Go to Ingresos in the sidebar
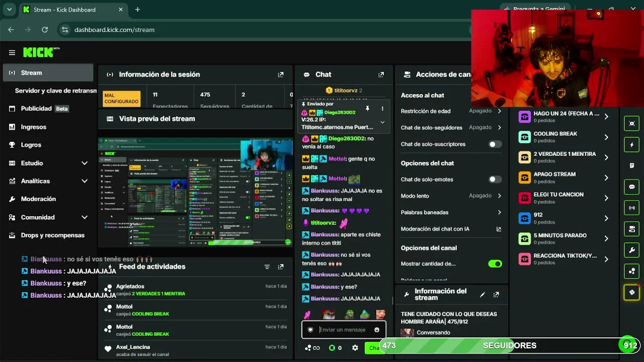 (48, 127)
